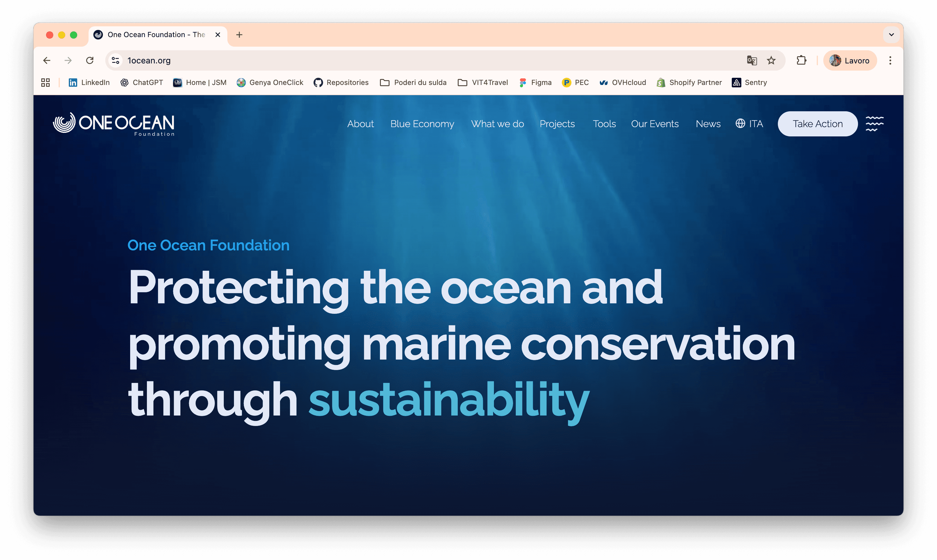The image size is (937, 560).
Task: Open the What we do menu
Action: pyautogui.click(x=497, y=124)
